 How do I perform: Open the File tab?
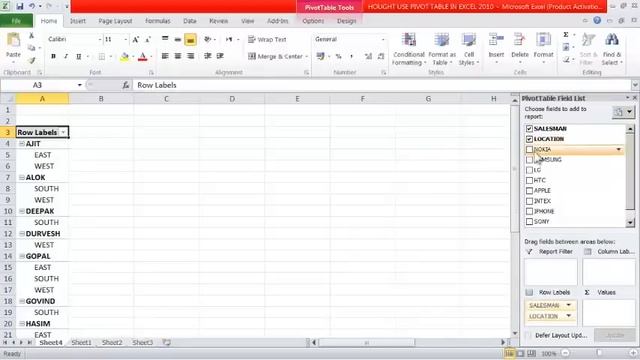click(16, 21)
